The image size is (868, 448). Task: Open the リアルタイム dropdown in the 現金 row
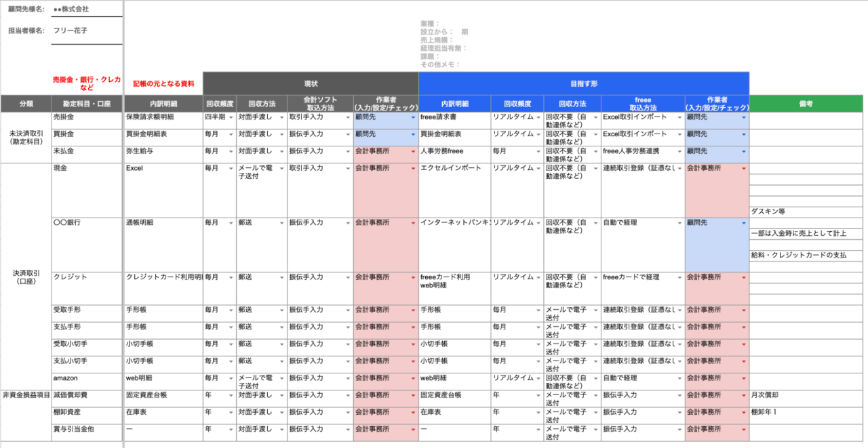(x=538, y=168)
